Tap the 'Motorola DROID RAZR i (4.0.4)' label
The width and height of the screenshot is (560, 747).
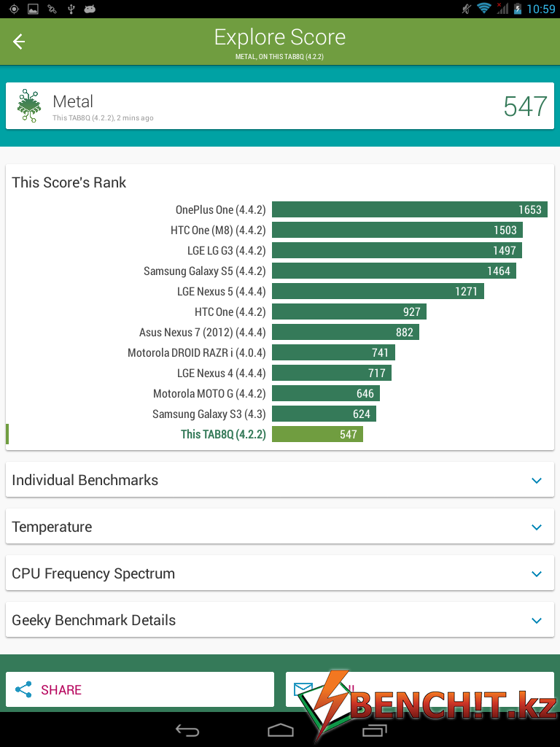coord(197,353)
